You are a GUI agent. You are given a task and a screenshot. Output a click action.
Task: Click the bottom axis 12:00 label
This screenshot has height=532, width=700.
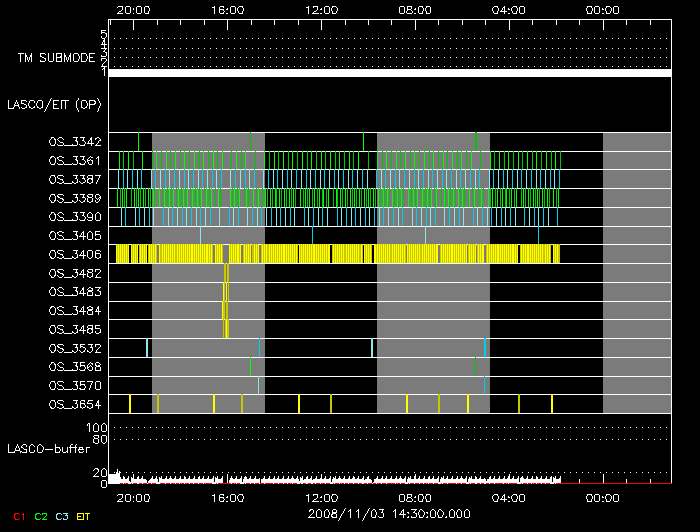point(321,498)
